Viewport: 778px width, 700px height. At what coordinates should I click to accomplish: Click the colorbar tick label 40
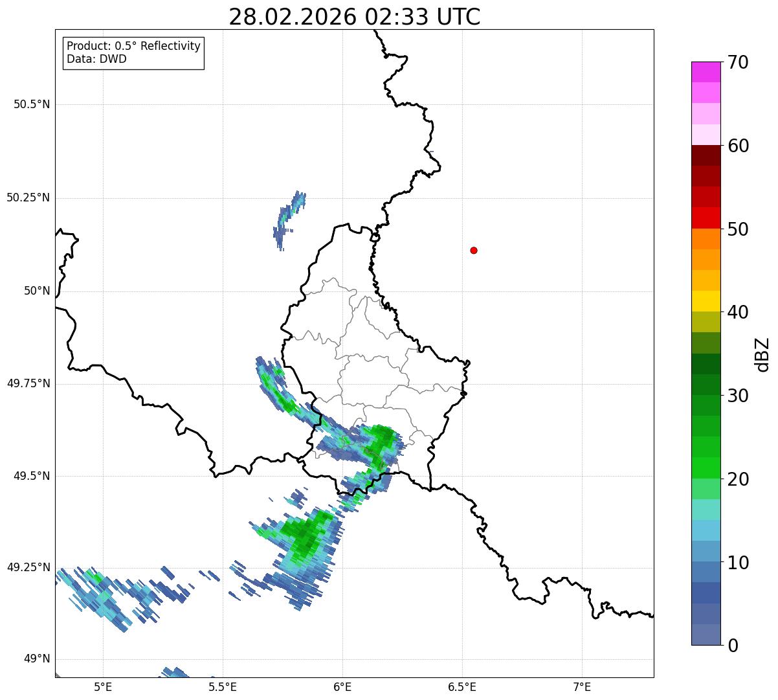point(738,312)
